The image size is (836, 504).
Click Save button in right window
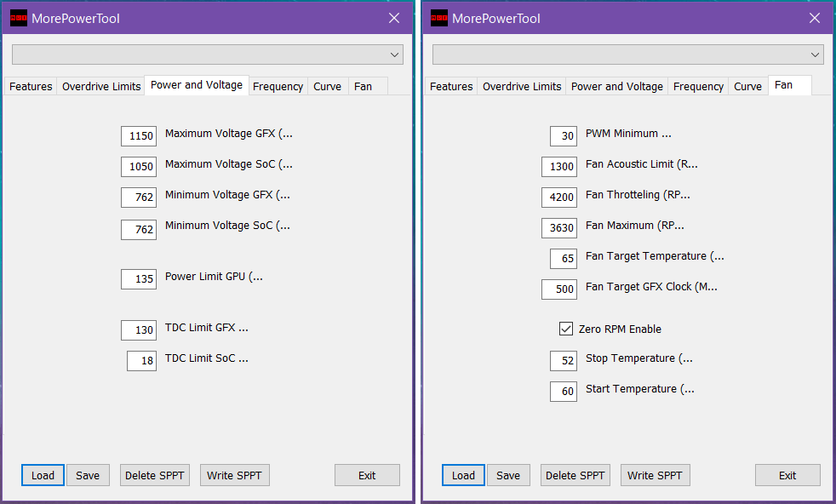508,475
